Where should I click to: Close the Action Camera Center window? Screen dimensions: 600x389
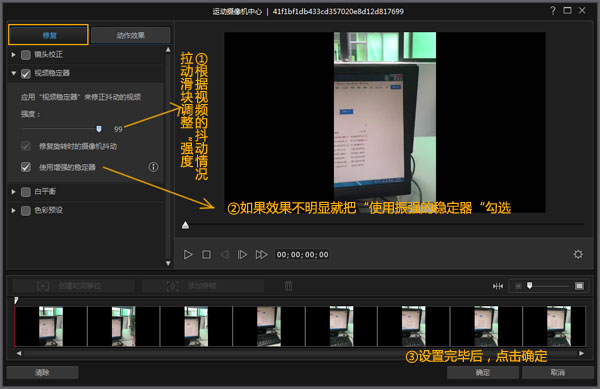(582, 11)
